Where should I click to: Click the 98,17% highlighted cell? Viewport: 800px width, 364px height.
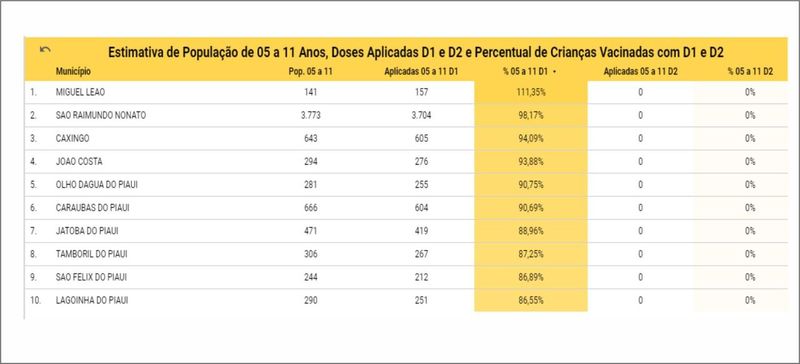(x=531, y=115)
